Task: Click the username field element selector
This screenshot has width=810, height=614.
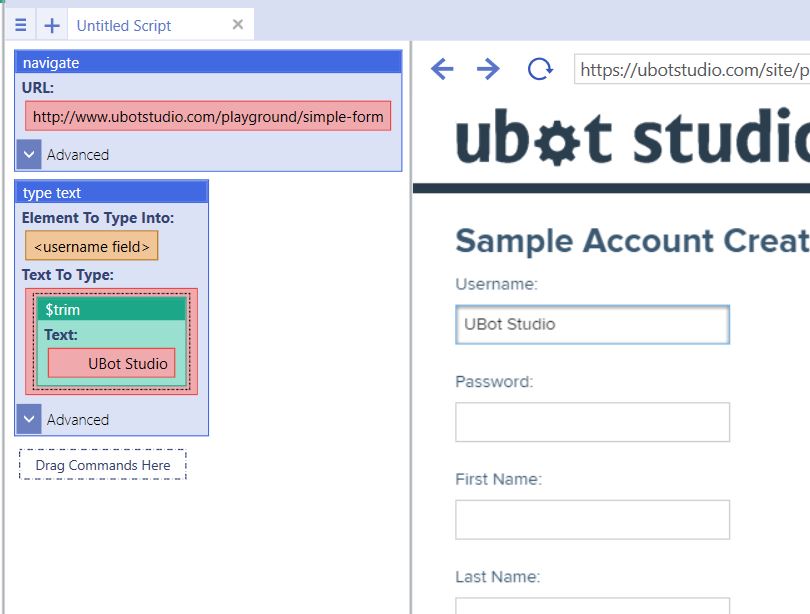Action: [91, 246]
